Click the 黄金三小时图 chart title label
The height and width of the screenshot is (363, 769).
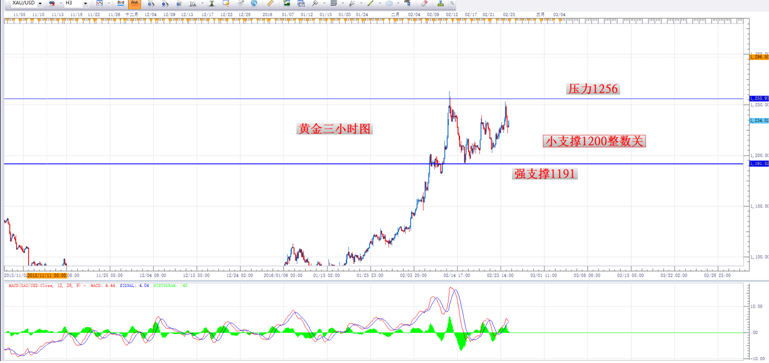[335, 129]
